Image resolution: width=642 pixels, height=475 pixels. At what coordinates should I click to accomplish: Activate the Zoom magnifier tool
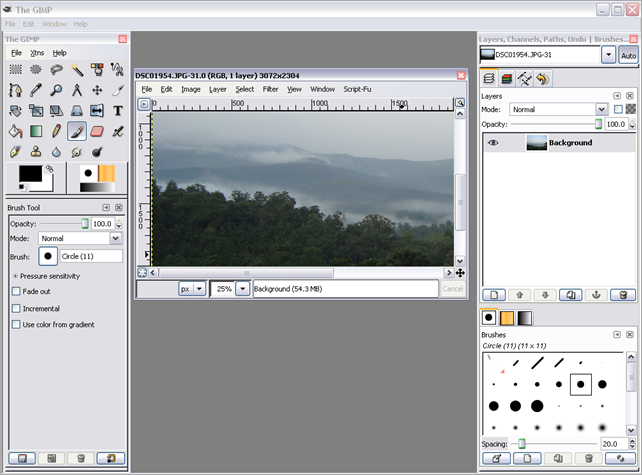click(56, 90)
